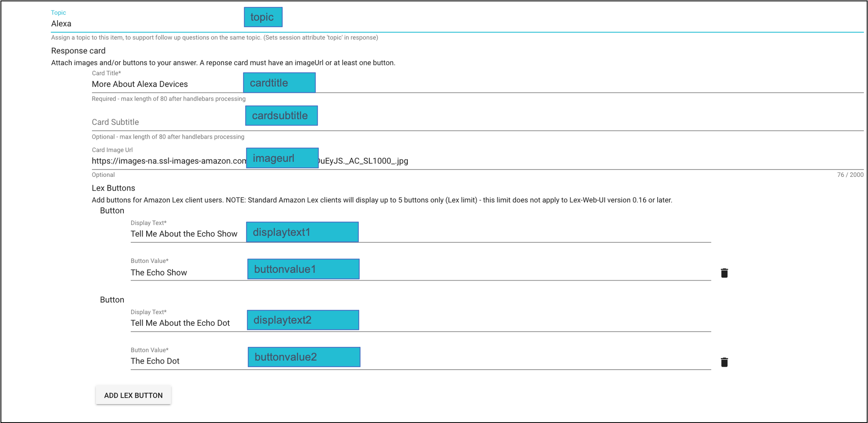The height and width of the screenshot is (423, 868).
Task: Click the subtitle 'Optional - max length' hint
Action: coord(168,137)
